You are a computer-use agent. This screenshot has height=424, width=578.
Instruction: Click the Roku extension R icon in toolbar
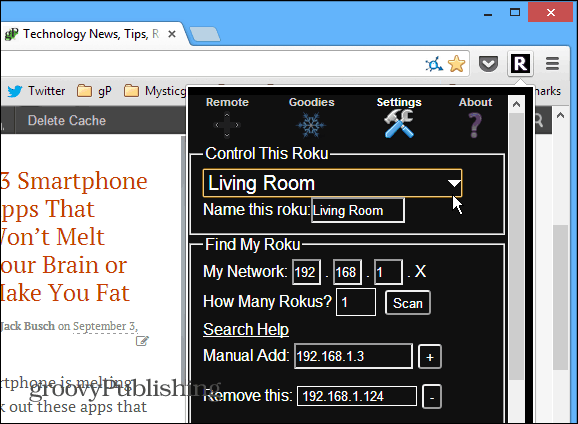coord(520,64)
